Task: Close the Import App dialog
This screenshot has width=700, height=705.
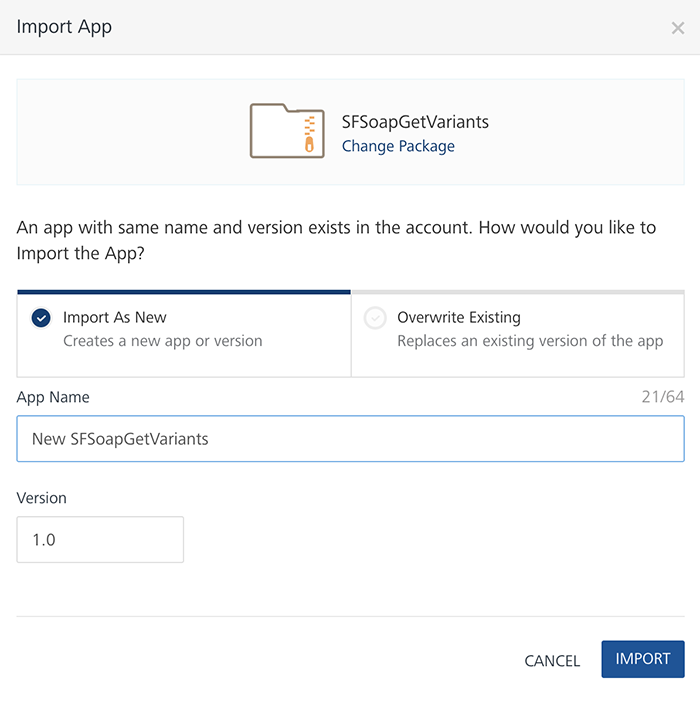Action: [x=677, y=28]
